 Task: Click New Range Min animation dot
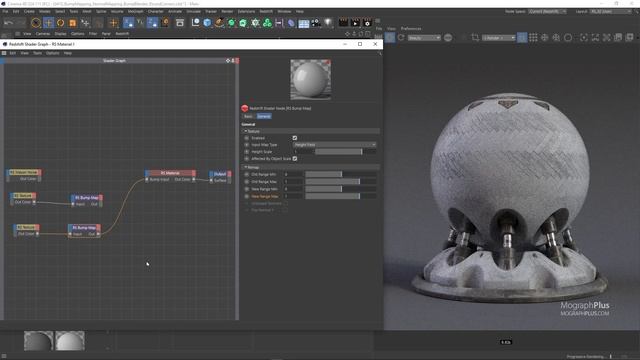247,189
